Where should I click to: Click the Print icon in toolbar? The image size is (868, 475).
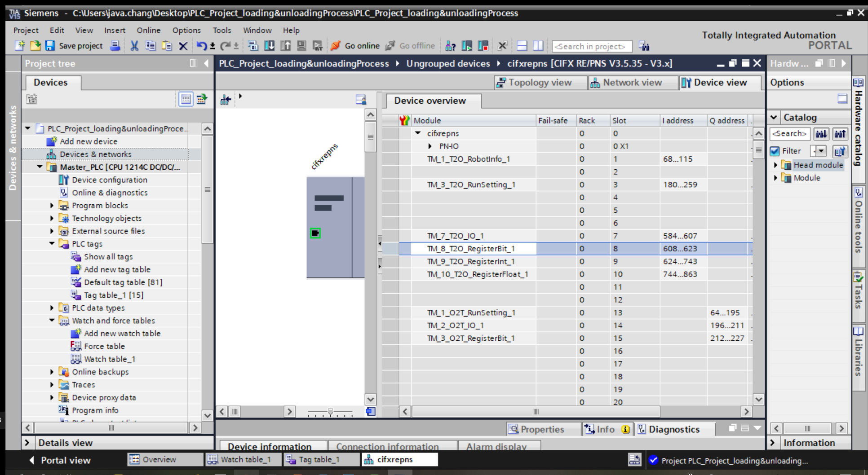pos(115,46)
